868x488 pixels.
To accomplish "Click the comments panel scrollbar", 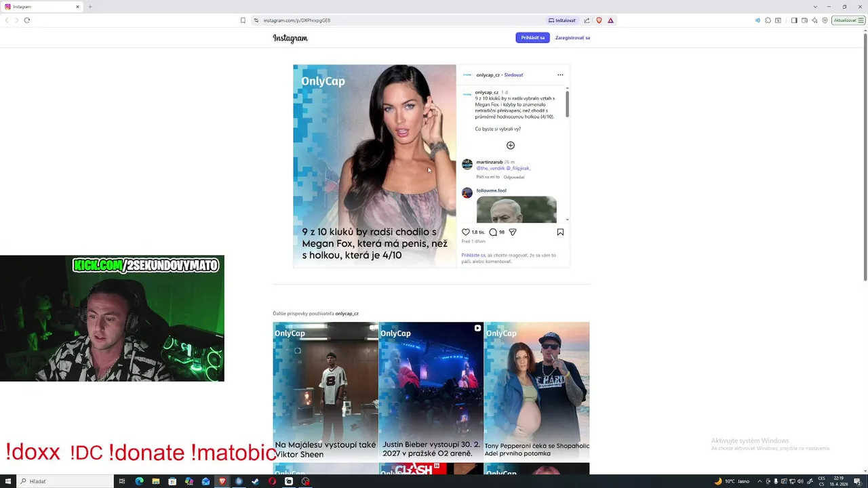I will click(567, 104).
